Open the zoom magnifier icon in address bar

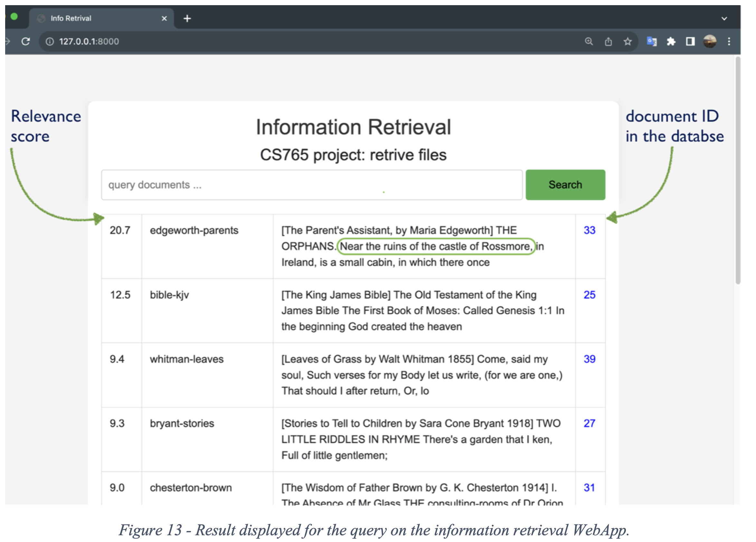tap(589, 41)
